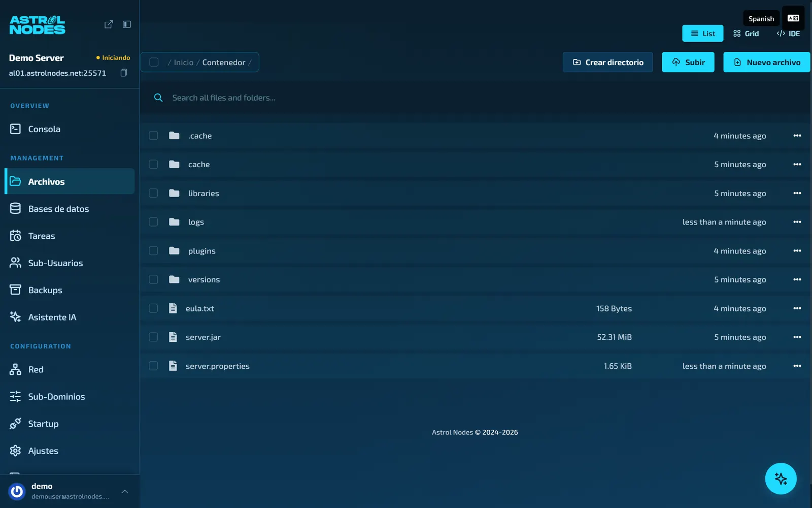Open the Astrol Nodes logo home link

coord(37,25)
